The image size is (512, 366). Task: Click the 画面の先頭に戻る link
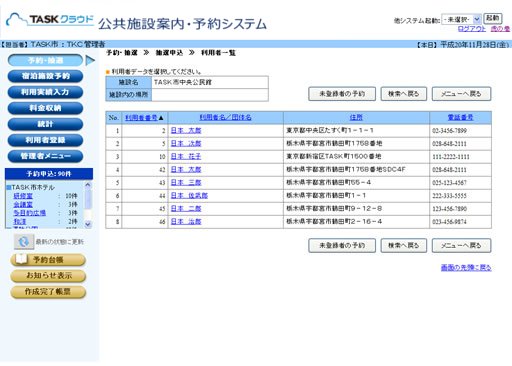pyautogui.click(x=466, y=268)
